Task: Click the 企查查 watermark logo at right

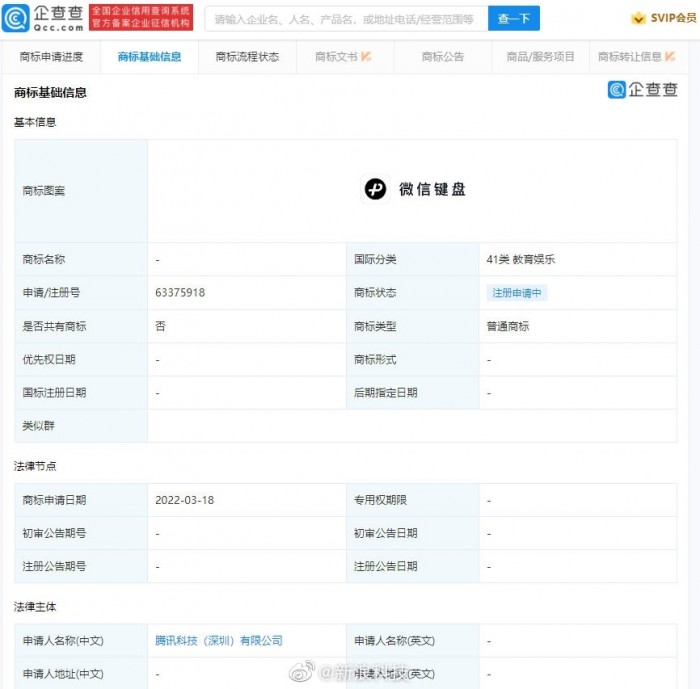Action: click(643, 90)
